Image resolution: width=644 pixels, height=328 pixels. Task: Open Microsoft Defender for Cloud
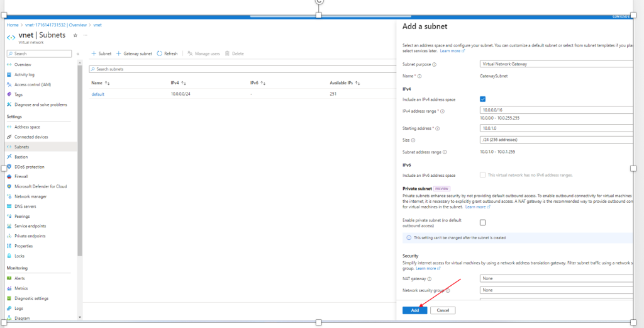(40, 186)
